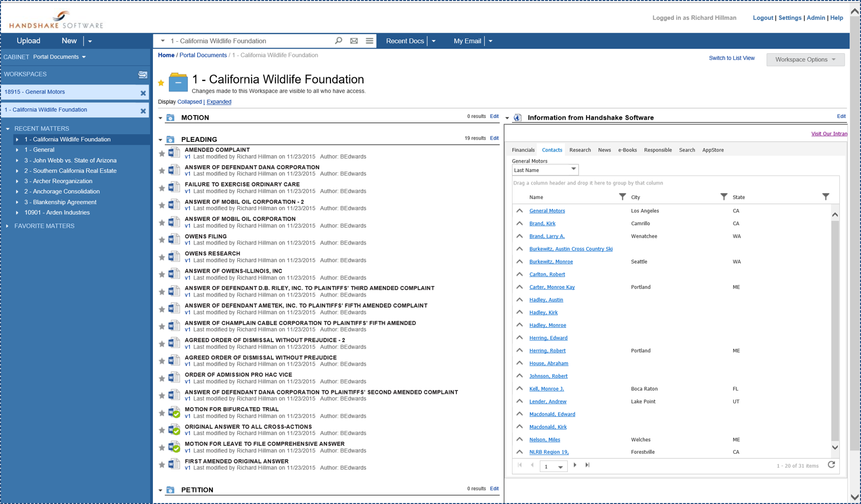Star the MOTION FOR BIFURCATED TRIAL document
Image resolution: width=861 pixels, height=504 pixels.
pyautogui.click(x=162, y=412)
